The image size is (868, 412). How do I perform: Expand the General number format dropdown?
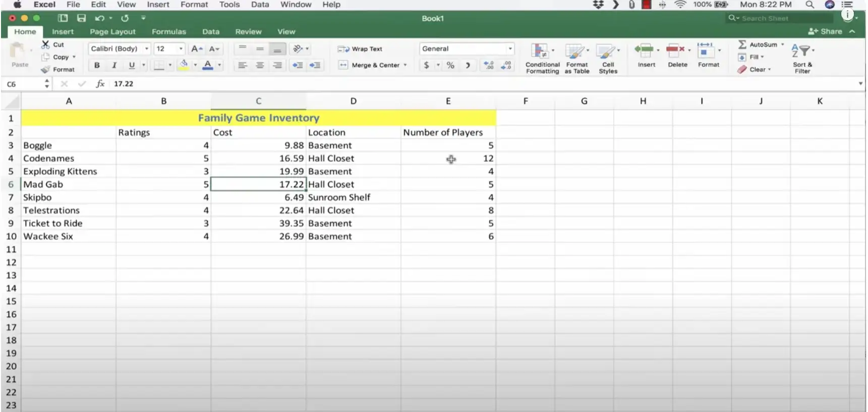pyautogui.click(x=510, y=49)
